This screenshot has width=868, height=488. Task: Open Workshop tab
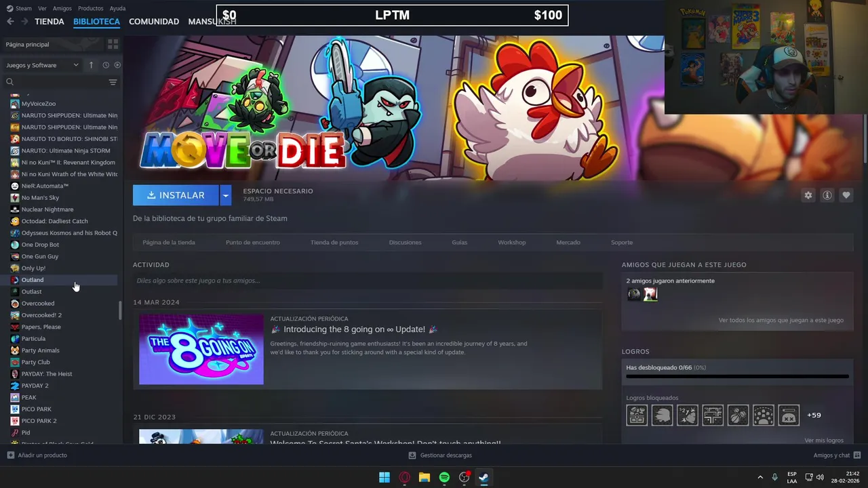(512, 243)
